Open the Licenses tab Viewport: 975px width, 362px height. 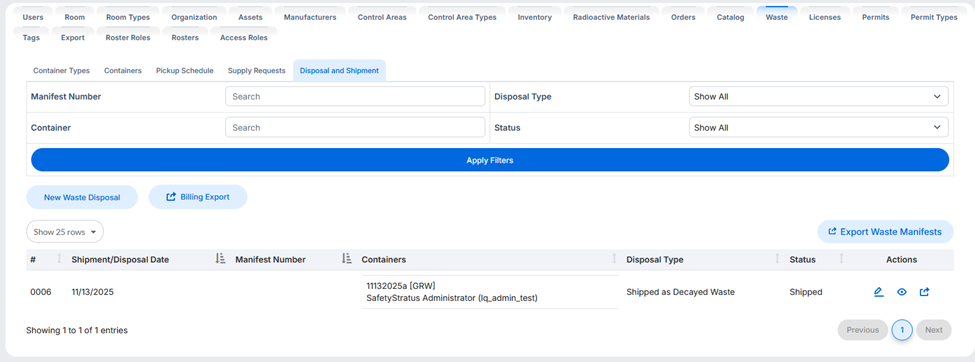[x=825, y=17]
